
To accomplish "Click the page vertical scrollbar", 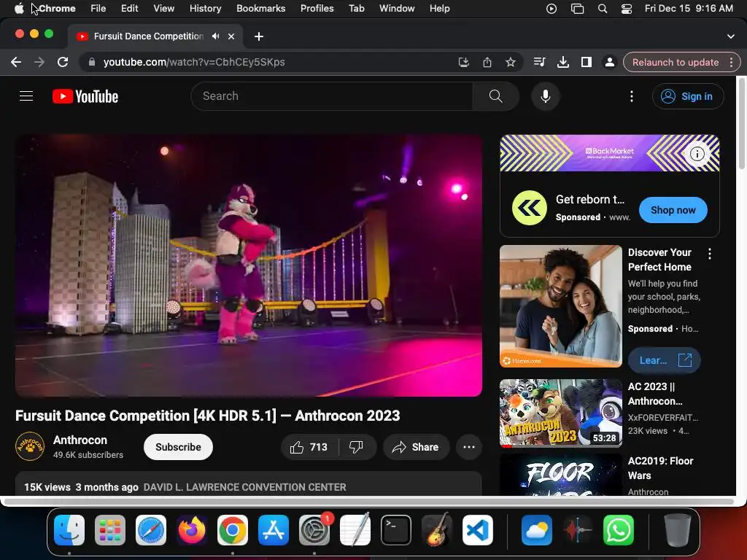I will tap(741, 124).
